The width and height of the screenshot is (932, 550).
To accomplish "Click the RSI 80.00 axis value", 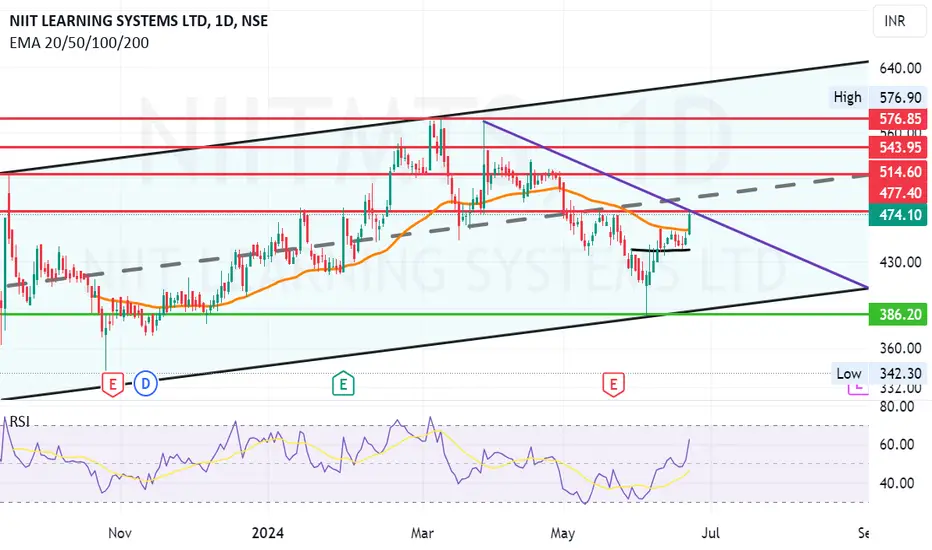I will [897, 407].
